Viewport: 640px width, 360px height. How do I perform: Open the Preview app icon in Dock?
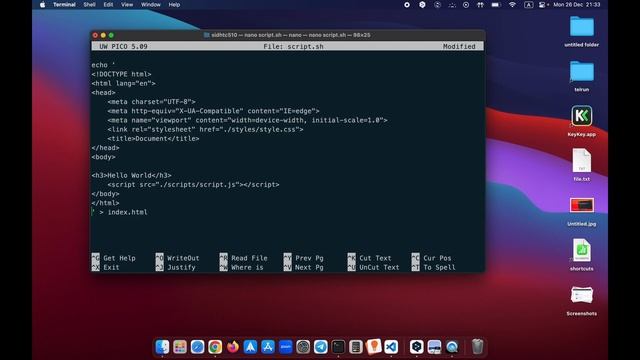coord(434,347)
